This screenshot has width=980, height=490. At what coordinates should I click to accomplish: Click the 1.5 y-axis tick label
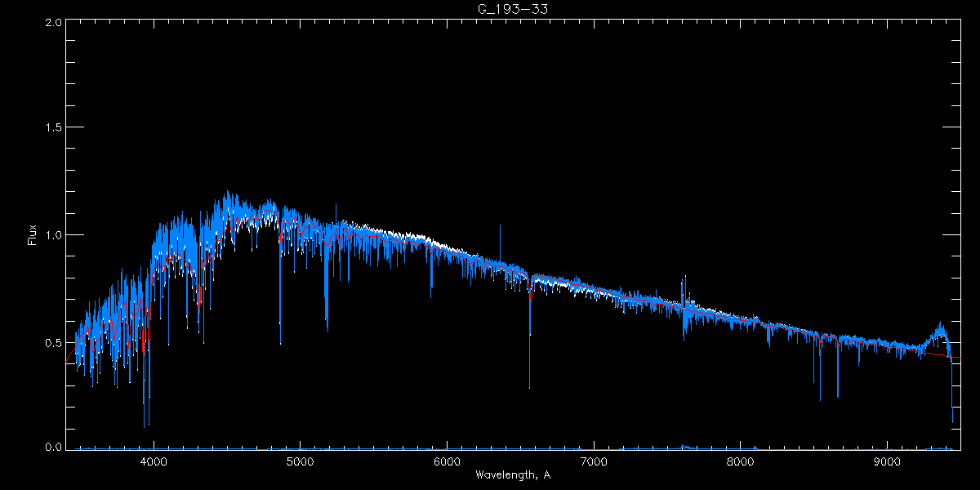click(53, 128)
